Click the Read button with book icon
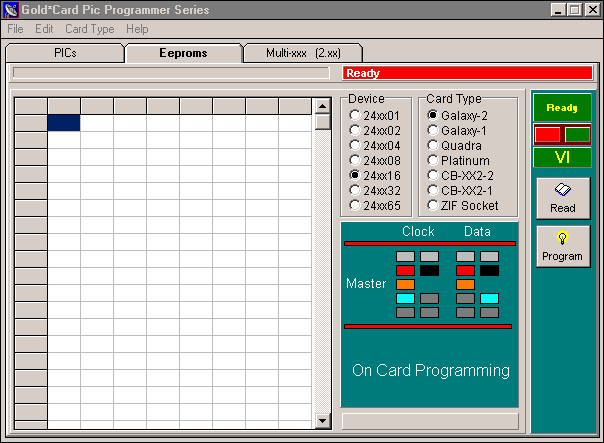 tap(563, 199)
